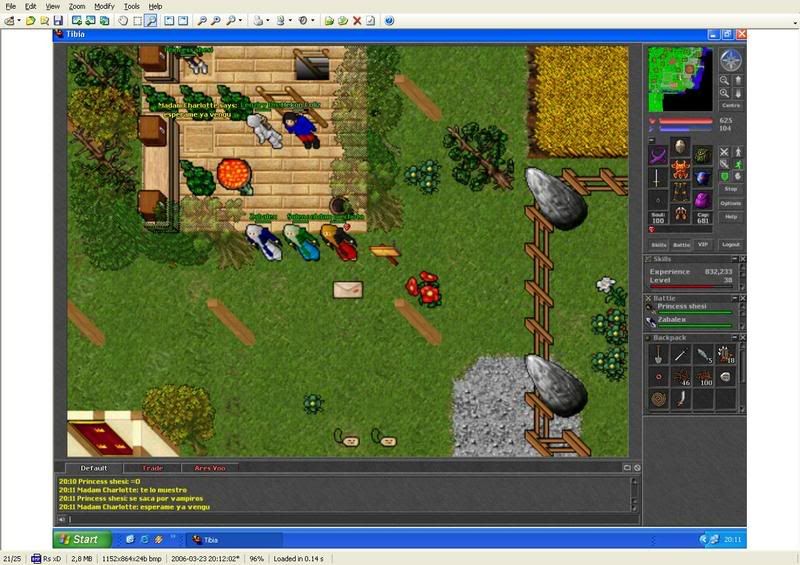Click the purple amulet equipment slot

[658, 155]
